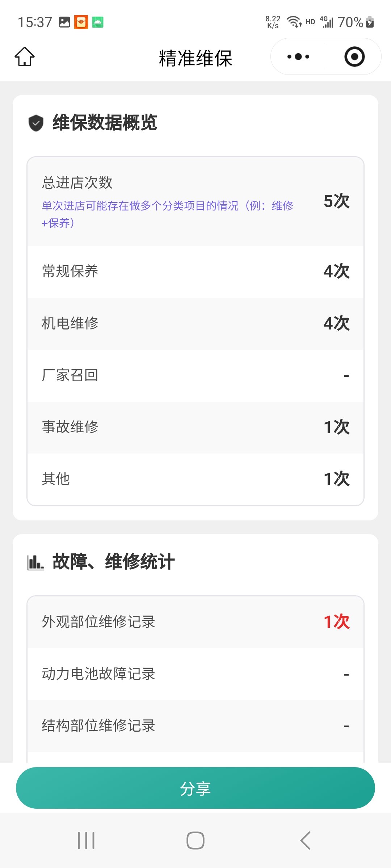This screenshot has height=868, width=391.
Task: Tap the Android back navigation arrow
Action: [305, 840]
